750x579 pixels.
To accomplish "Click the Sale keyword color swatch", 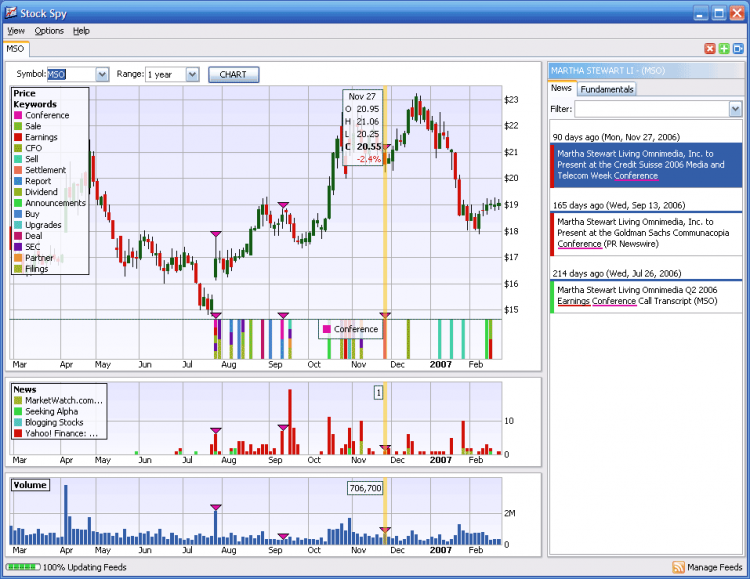I will click(x=18, y=126).
